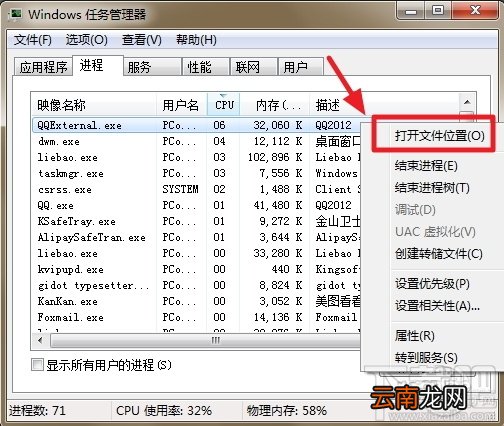This screenshot has height=426, width=504.
Task: Minimize the Task Manager window
Action: [411, 11]
